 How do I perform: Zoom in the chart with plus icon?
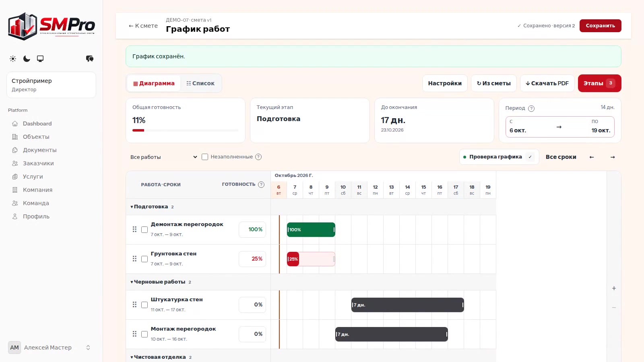[614, 288]
